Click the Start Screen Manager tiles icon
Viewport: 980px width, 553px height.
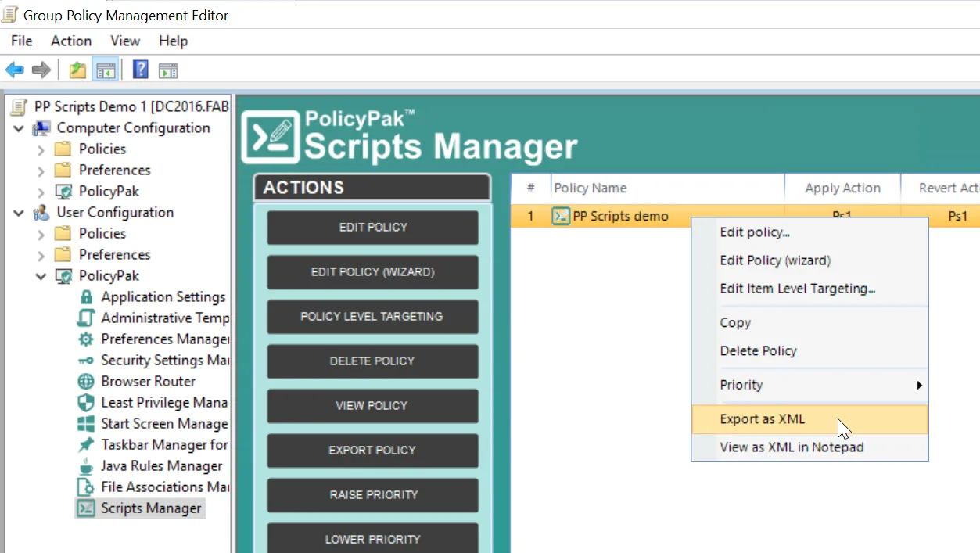[86, 424]
